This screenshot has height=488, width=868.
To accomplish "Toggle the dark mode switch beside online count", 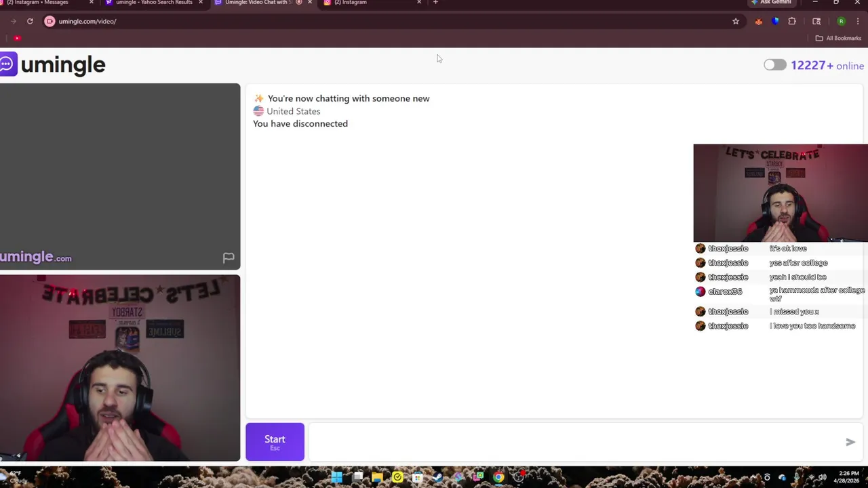I will tap(774, 65).
